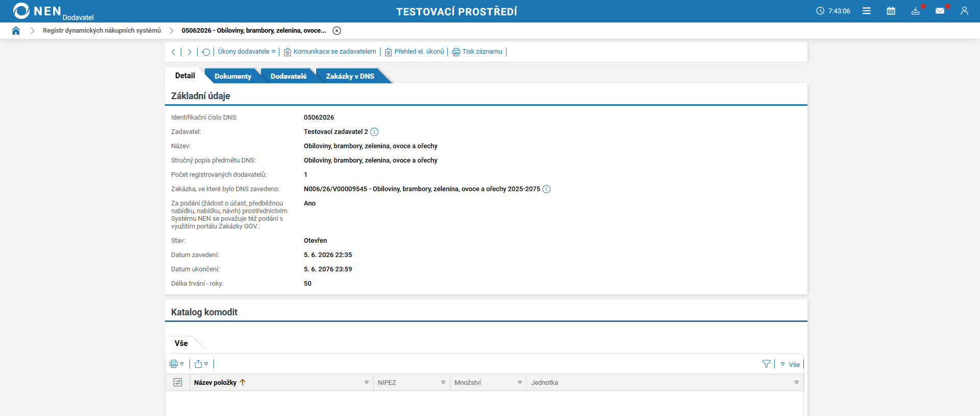Open downloads inbox icon in header
Screen dimensions: 980x416
(916, 11)
